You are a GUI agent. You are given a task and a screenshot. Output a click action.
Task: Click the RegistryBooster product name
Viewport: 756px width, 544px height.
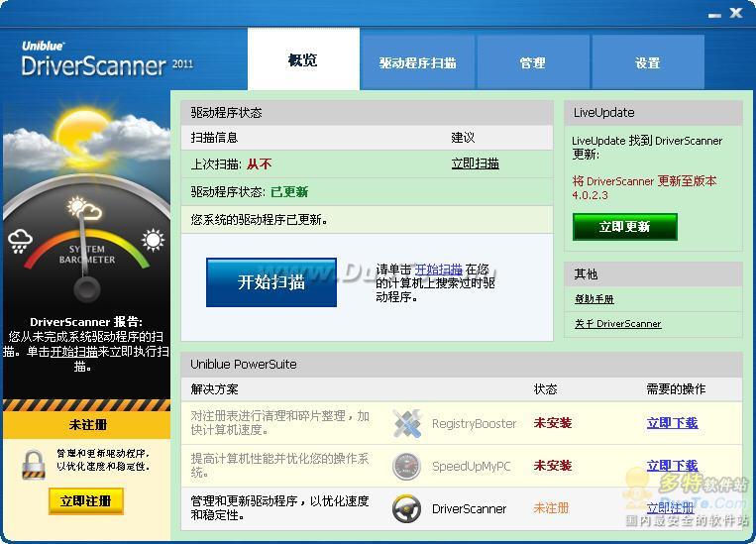pos(474,424)
